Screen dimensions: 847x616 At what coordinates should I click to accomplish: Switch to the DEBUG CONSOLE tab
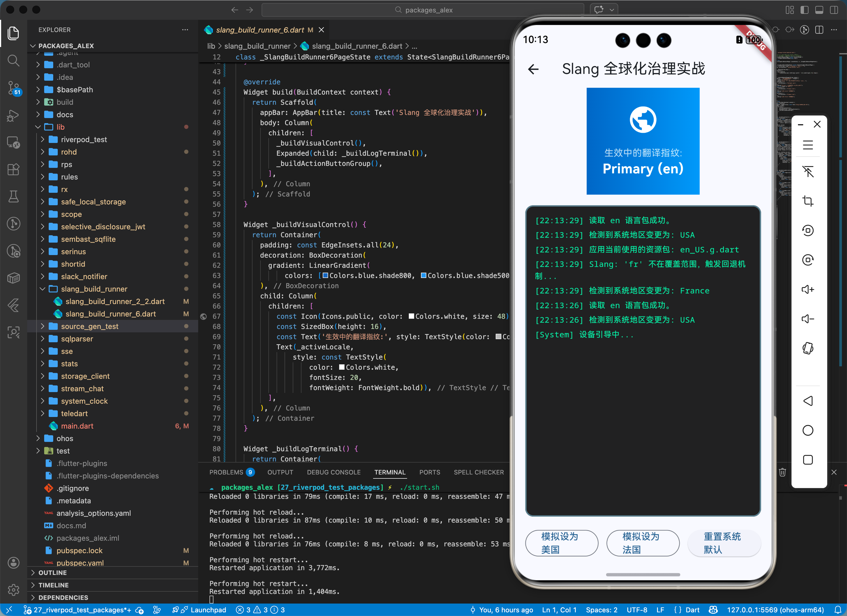(333, 472)
